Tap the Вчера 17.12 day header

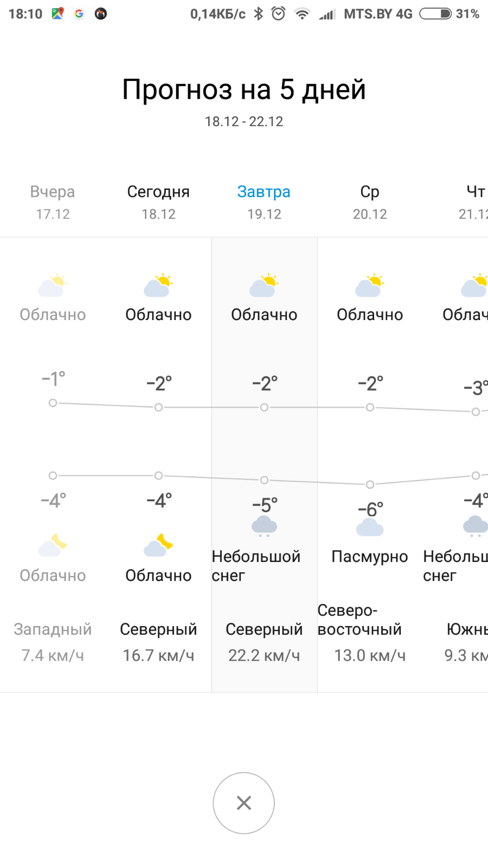(x=53, y=202)
